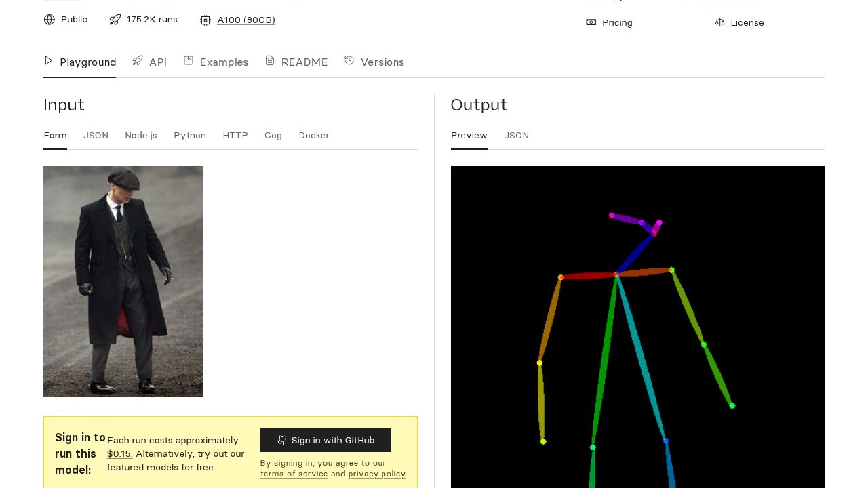
Task: Select the Docker input tab
Action: tap(314, 136)
